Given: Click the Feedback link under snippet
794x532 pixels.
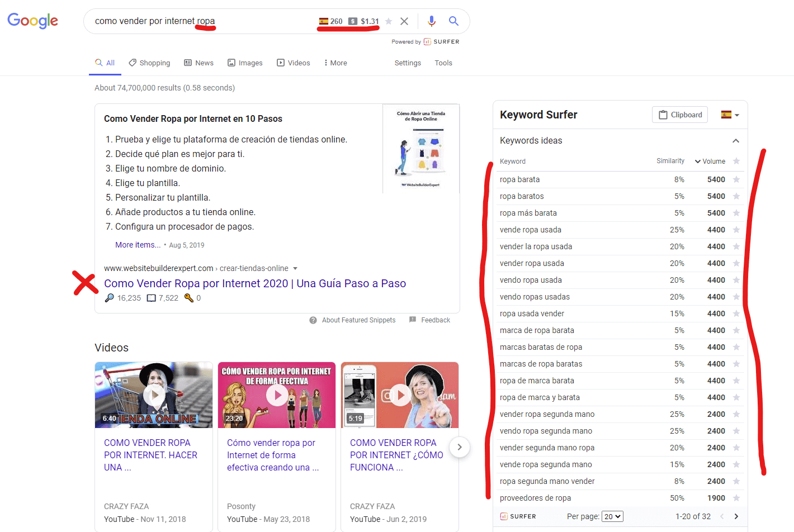Looking at the screenshot, I should pos(435,320).
